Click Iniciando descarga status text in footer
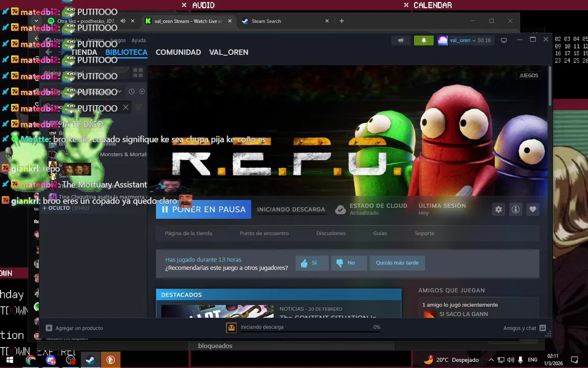This screenshot has width=588, height=368. [262, 327]
